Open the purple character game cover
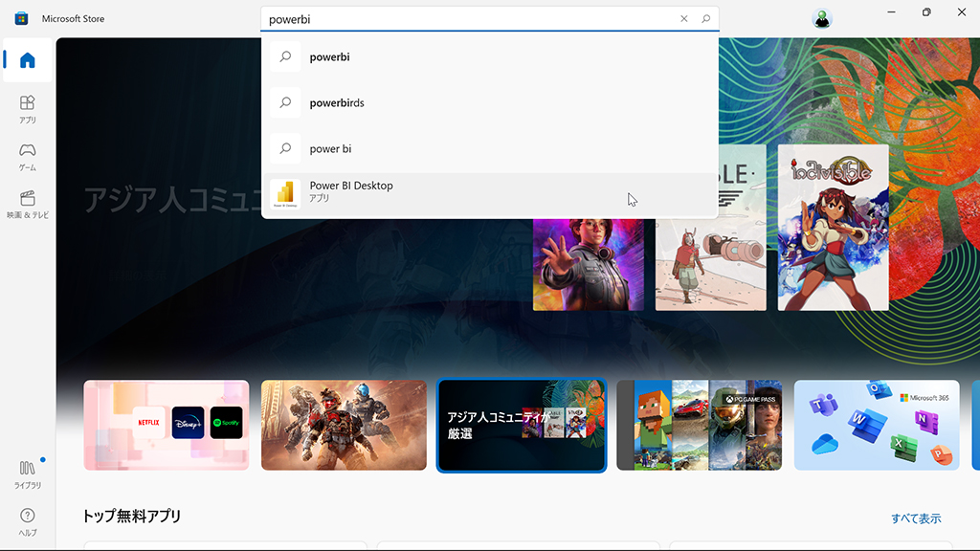The height and width of the screenshot is (551, 980). pyautogui.click(x=589, y=264)
